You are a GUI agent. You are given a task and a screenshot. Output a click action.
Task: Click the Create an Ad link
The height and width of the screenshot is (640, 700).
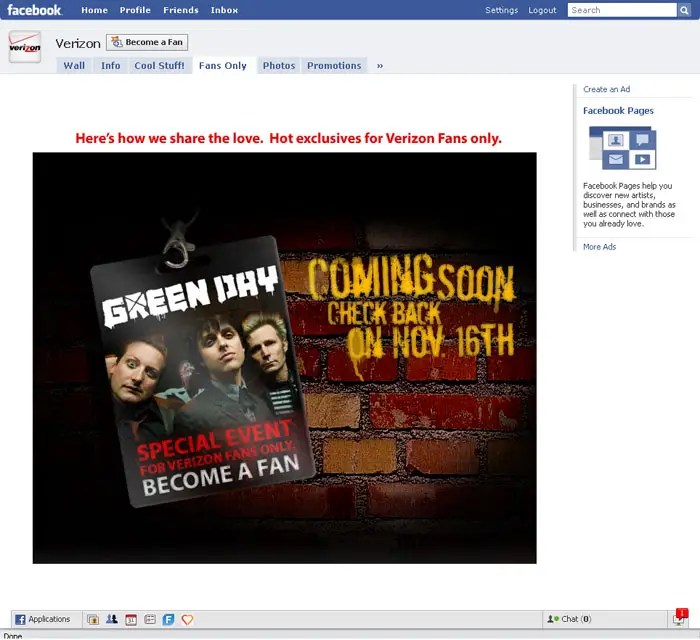coord(606,89)
